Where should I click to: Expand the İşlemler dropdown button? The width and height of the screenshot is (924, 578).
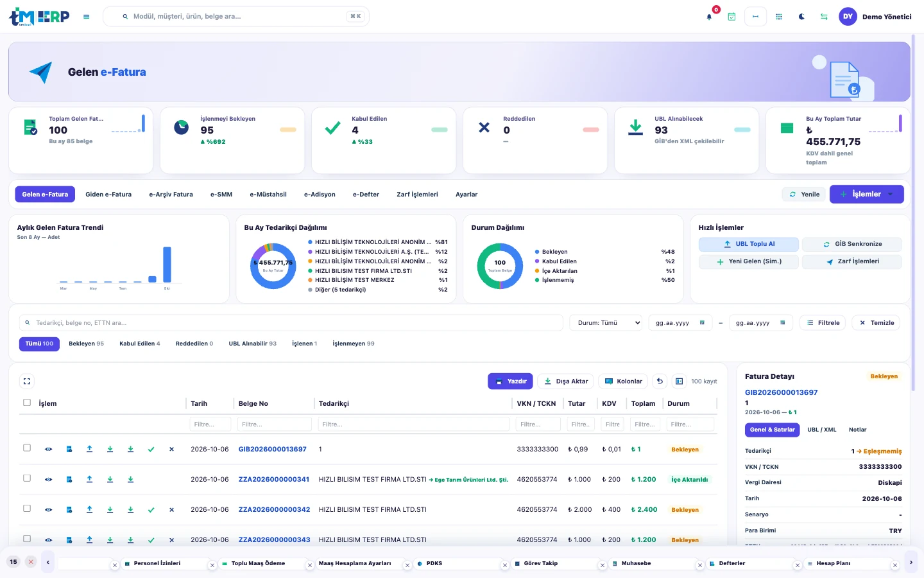[x=866, y=194]
